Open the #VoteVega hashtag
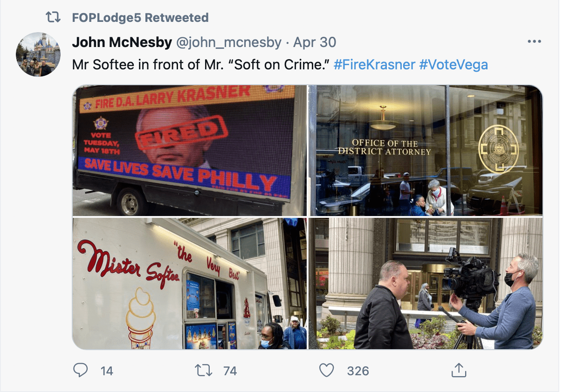This screenshot has width=563, height=392. point(453,64)
